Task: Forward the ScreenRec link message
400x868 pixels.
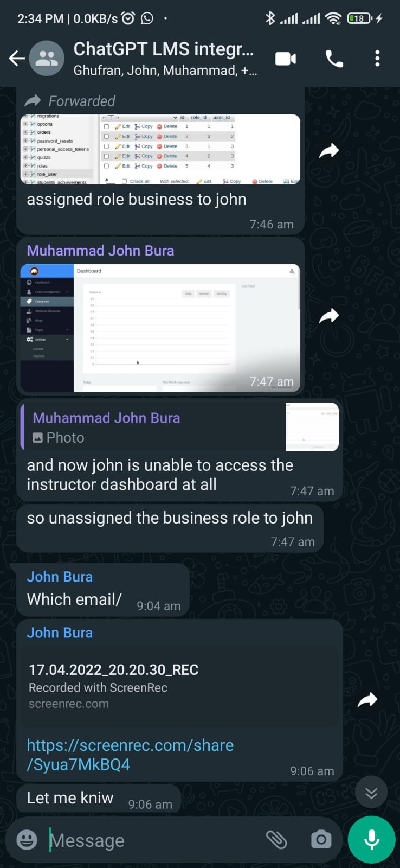Action: 367,700
